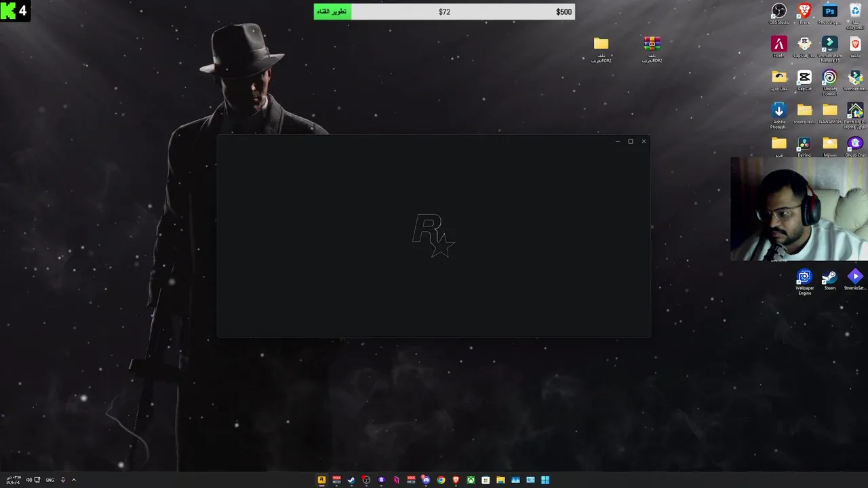Launch the Wallpaper Engine desktop shortcut
The image size is (868, 488).
coord(804,281)
